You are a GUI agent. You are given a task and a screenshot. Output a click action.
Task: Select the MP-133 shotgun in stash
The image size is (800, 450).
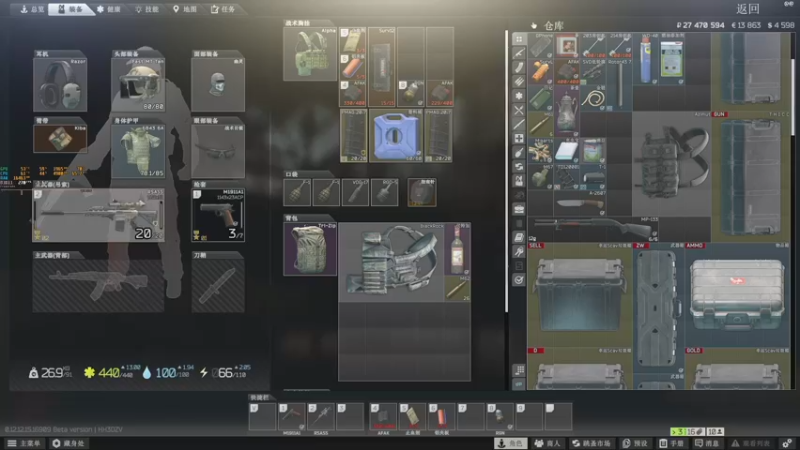[593, 229]
